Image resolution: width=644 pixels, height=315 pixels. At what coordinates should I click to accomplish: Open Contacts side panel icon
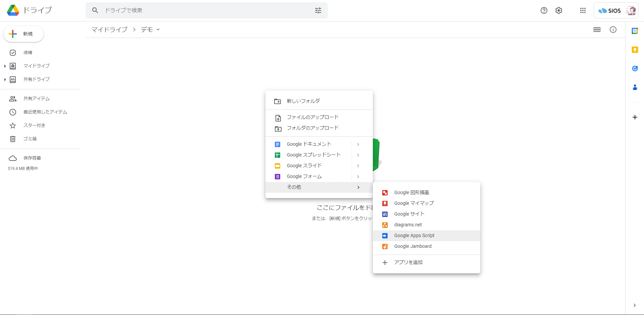(x=635, y=87)
